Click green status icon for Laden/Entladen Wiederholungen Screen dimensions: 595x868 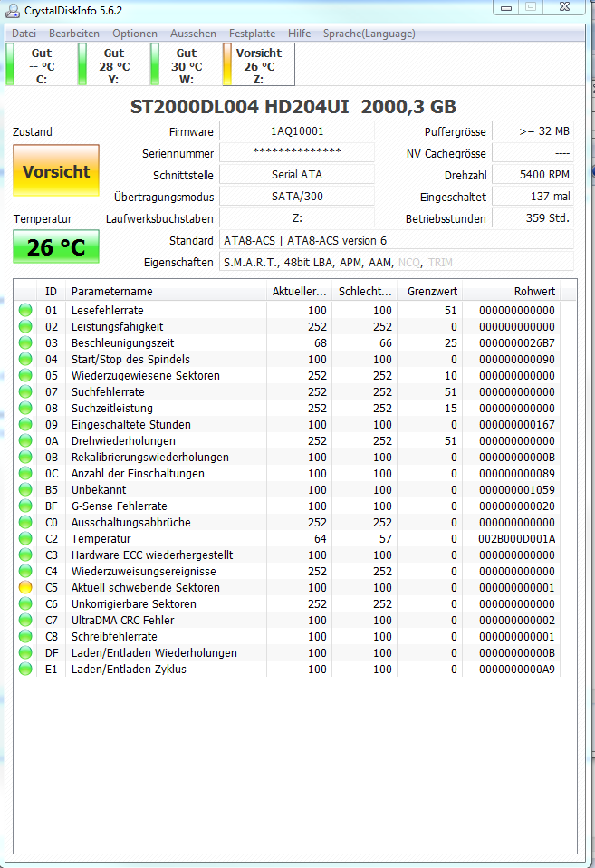(x=25, y=652)
